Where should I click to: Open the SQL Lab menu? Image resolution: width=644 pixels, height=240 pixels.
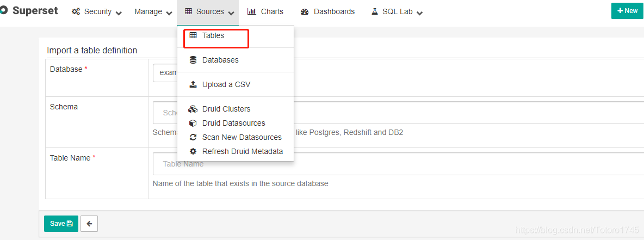click(397, 11)
